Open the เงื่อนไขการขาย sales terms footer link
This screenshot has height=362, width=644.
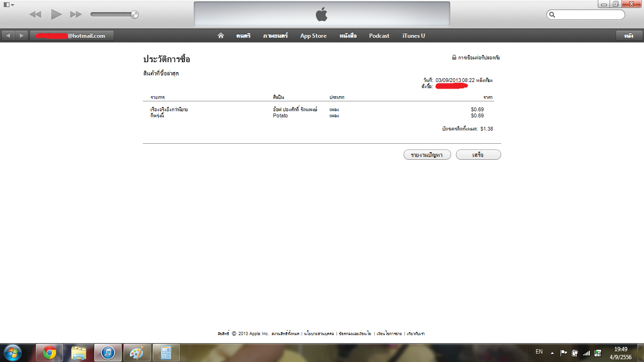(x=389, y=334)
